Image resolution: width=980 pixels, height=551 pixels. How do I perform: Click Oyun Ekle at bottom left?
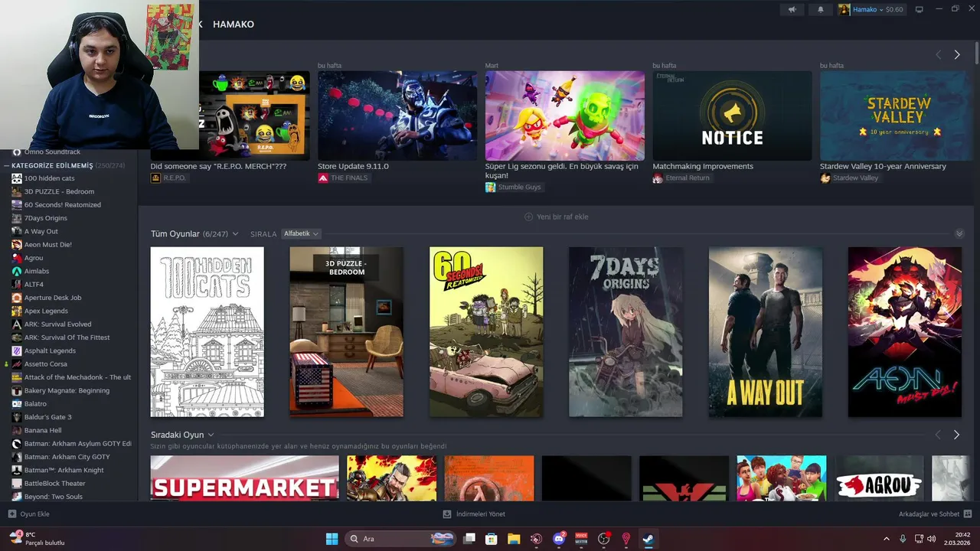coord(28,514)
